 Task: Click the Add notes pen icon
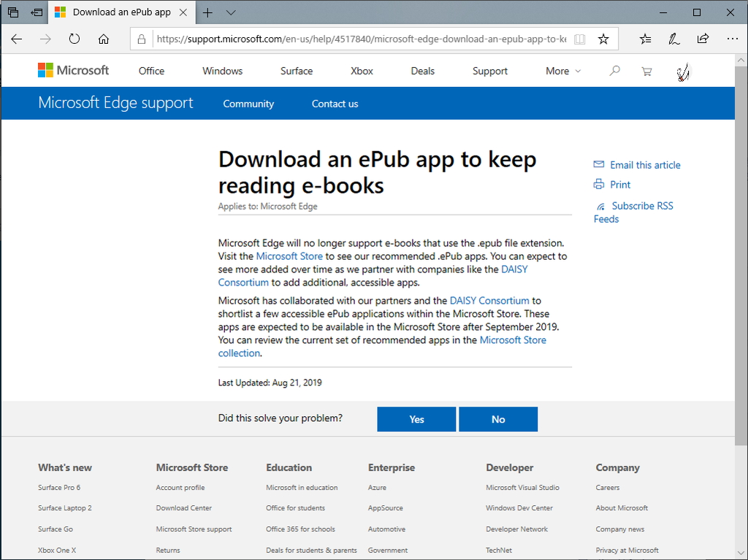674,39
